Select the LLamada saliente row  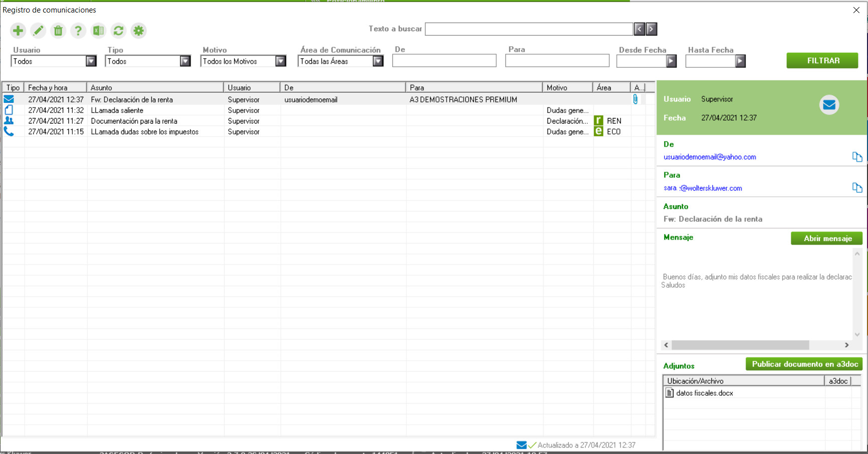pos(329,110)
